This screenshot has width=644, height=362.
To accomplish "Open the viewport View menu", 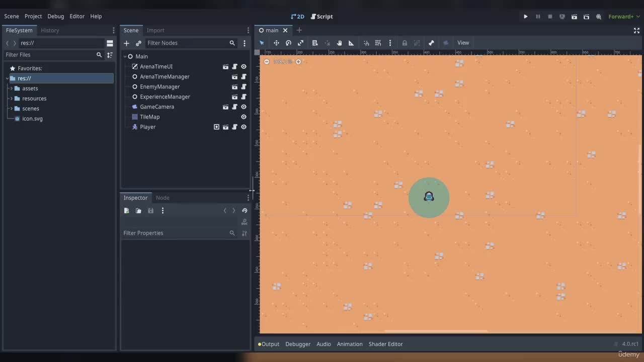I will tap(463, 43).
